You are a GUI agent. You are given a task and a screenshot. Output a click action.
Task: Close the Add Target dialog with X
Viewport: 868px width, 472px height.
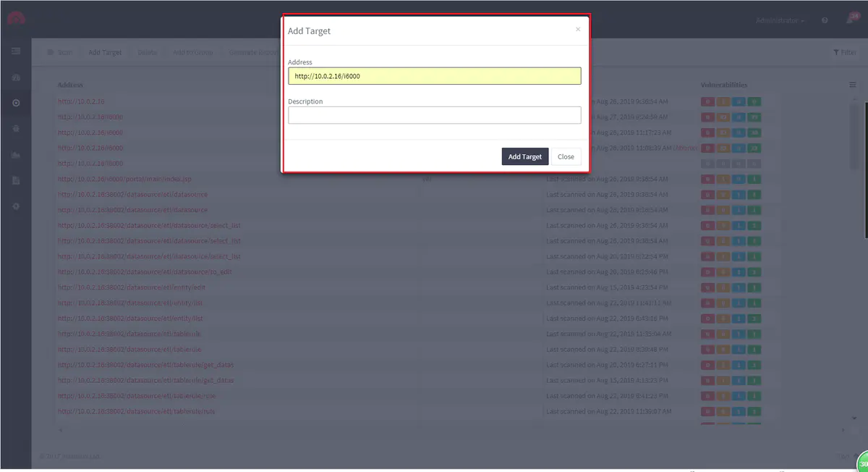click(577, 30)
